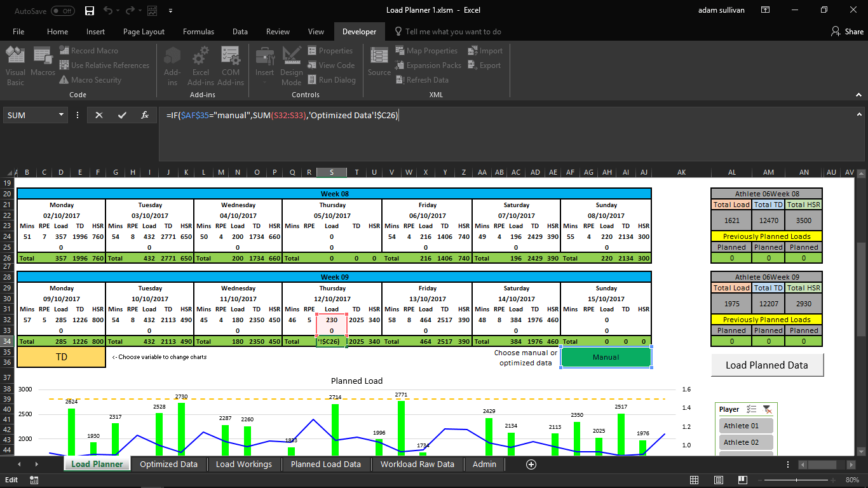
Task: Open the Insert controls dropdown
Action: [265, 65]
